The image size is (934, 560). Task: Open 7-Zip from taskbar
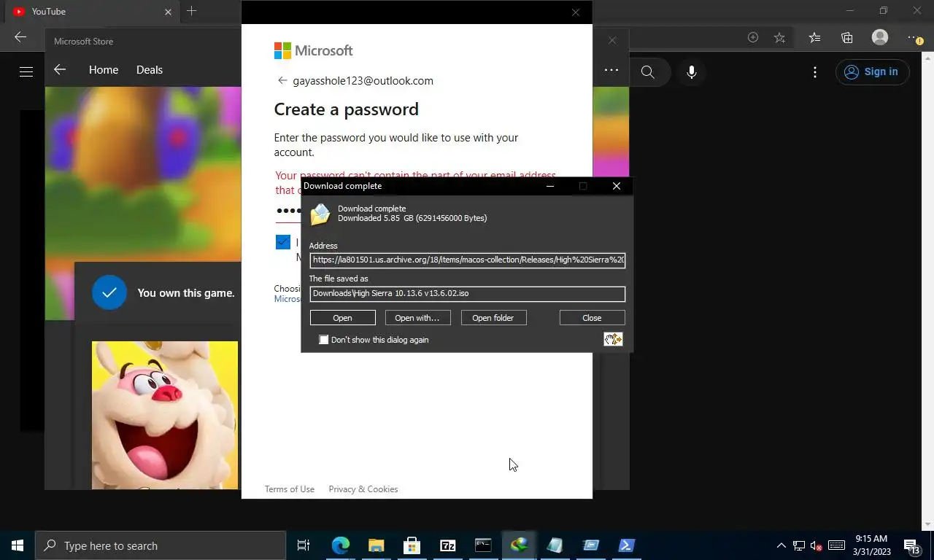[x=447, y=545]
